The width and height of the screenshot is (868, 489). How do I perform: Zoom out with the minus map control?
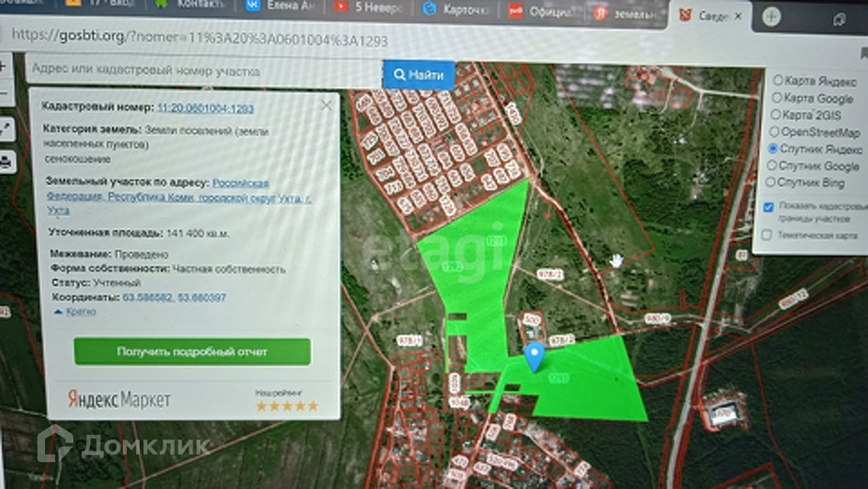[x=3, y=93]
